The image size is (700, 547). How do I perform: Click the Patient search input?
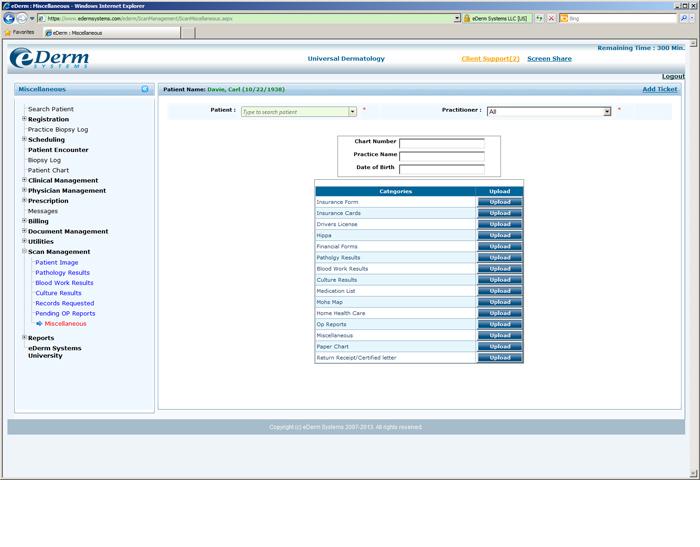(295, 112)
